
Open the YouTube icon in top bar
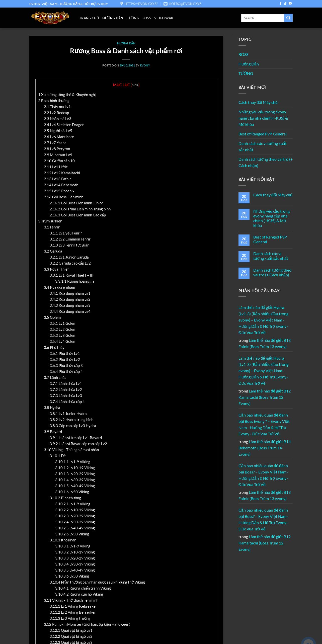(290, 4)
